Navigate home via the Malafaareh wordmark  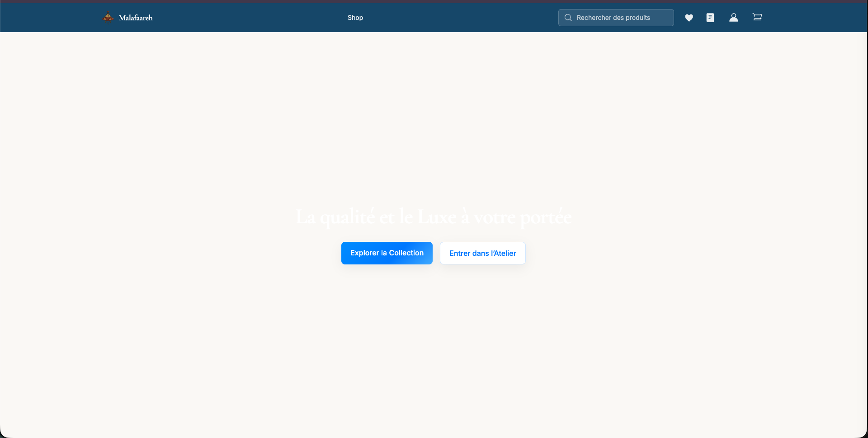[x=136, y=18]
